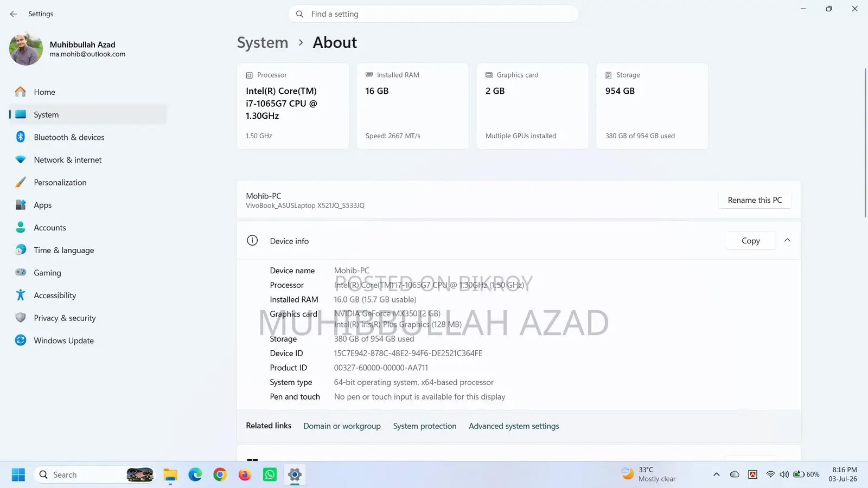Open the weather widget showing 33°C
This screenshot has height=488, width=868.
[649, 474]
